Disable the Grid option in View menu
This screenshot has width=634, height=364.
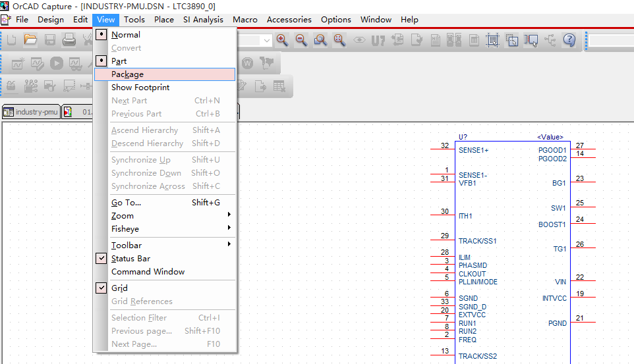[x=119, y=288]
